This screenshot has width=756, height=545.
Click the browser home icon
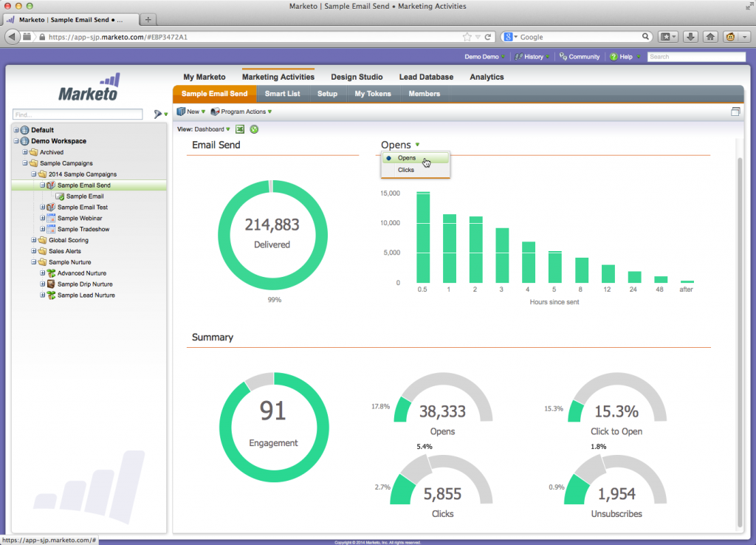pyautogui.click(x=710, y=37)
